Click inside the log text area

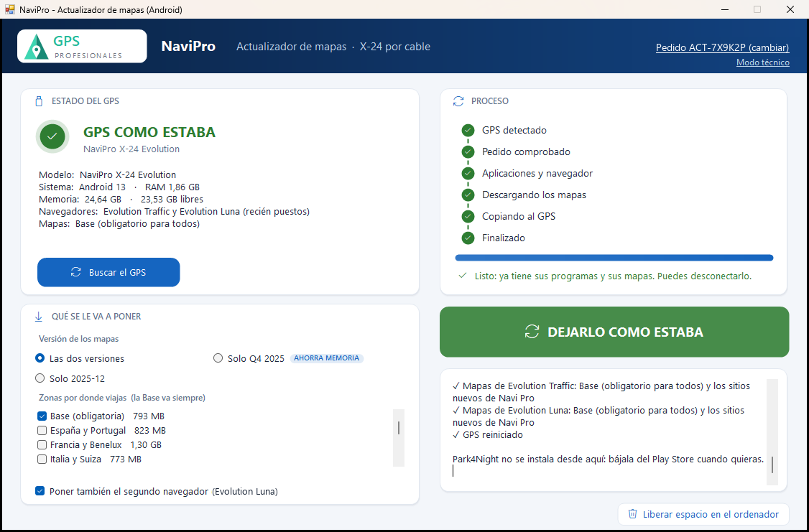tap(609, 432)
